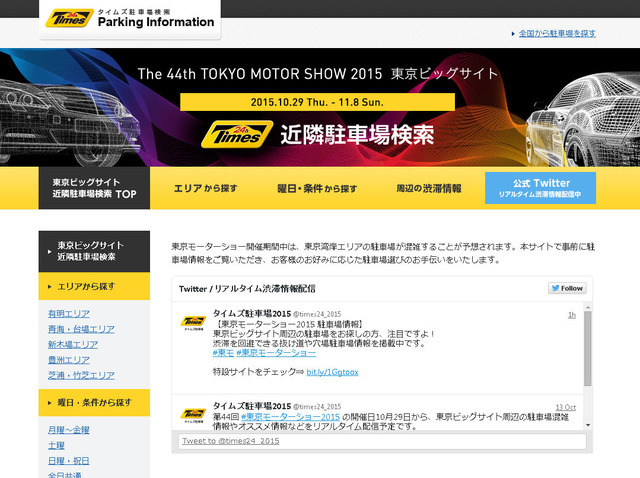The height and width of the screenshot is (478, 640).
Task: Open the bit.ly/1Ggtoox link
Action: pos(332,372)
